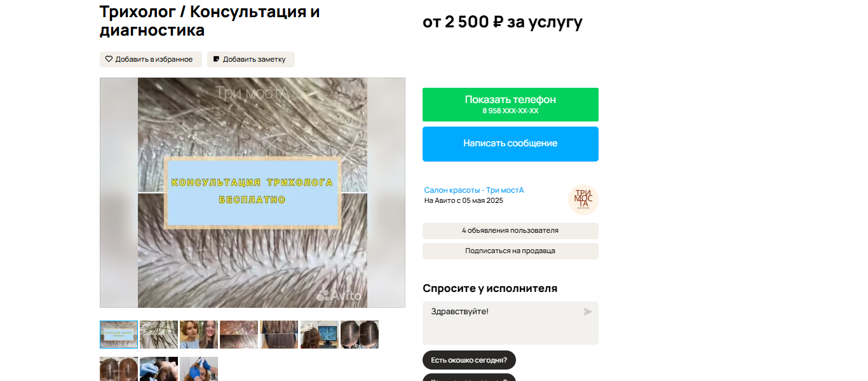Image resolution: width=868 pixels, height=381 pixels.
Task: Click the heart icon to favorite listing
Action: 109,59
